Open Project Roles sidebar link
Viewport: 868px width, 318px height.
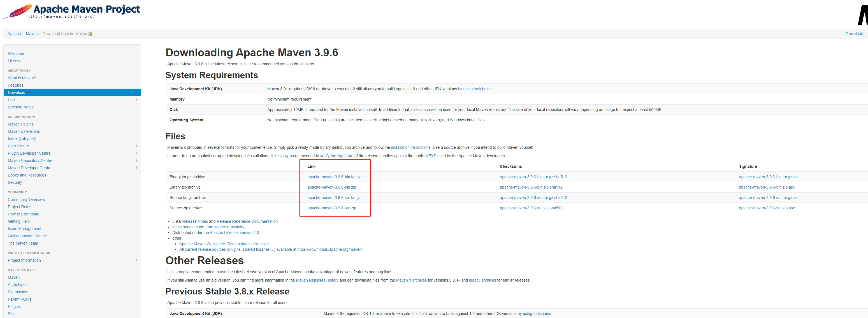20,207
